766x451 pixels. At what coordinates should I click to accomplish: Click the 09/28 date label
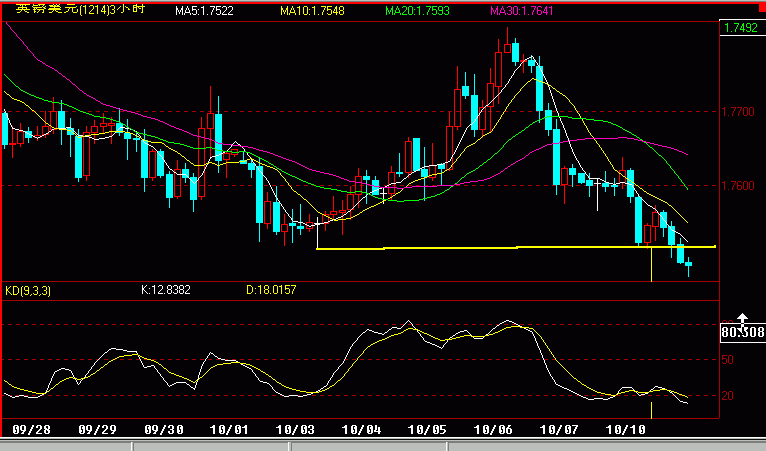(31, 430)
